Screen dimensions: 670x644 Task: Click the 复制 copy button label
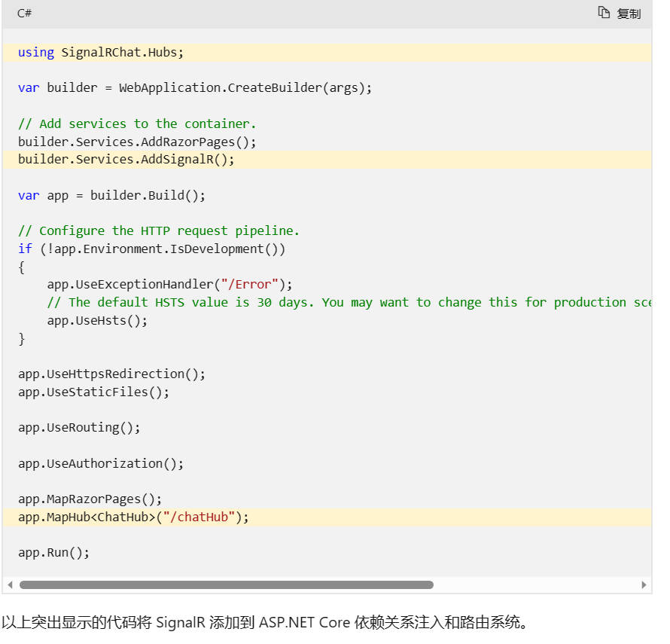pos(629,14)
